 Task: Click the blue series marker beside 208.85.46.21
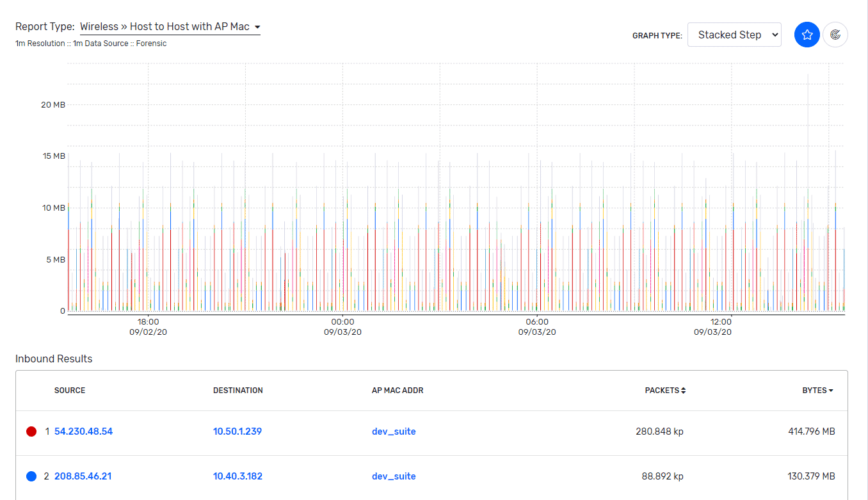coord(31,476)
